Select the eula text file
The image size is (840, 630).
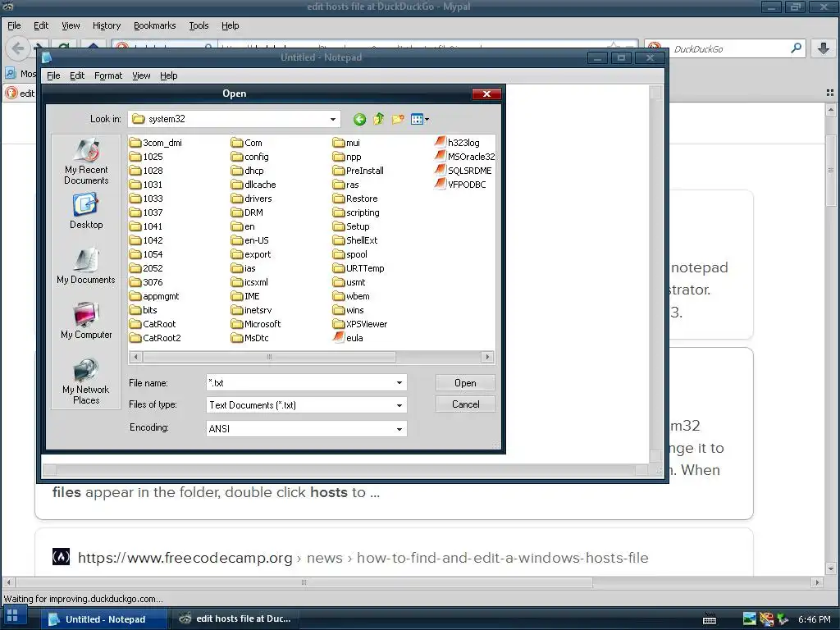[x=348, y=337]
